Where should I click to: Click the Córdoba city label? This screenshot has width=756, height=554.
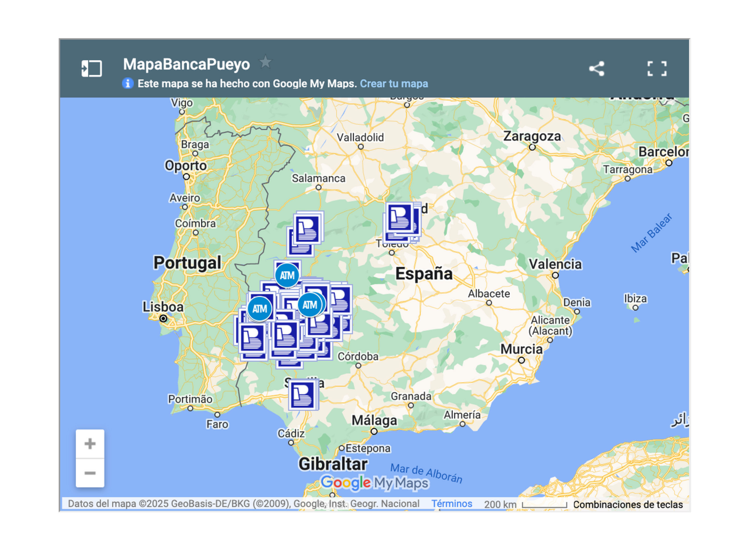[358, 356]
